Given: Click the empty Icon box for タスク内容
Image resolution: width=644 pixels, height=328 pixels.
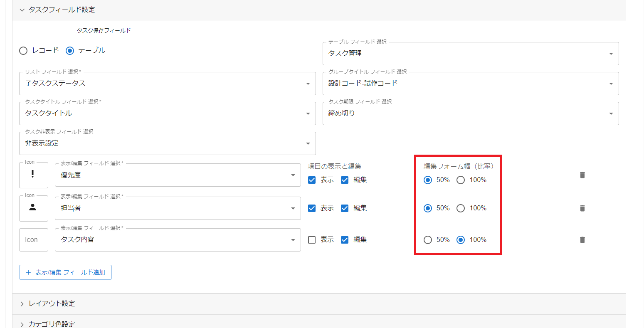Looking at the screenshot, I should coord(33,239).
